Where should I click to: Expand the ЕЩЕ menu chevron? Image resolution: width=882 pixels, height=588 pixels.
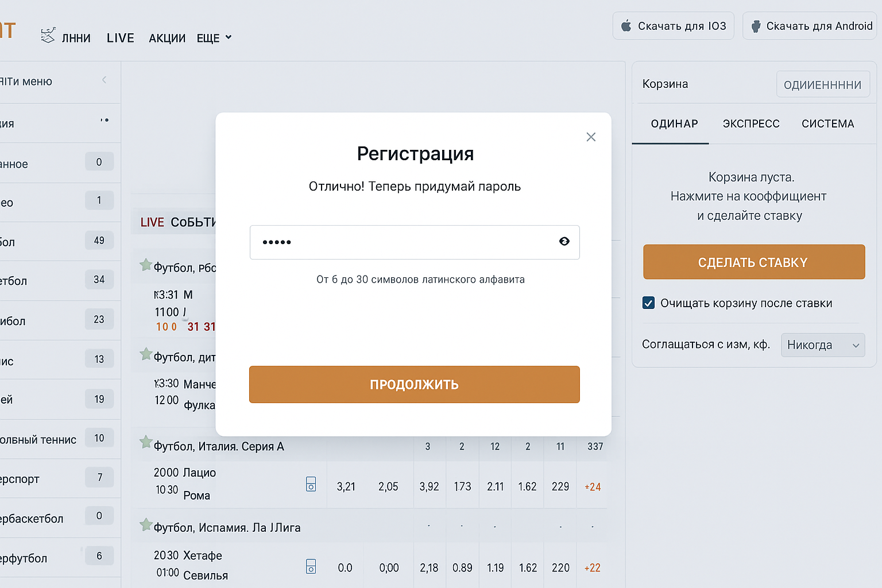(x=229, y=37)
